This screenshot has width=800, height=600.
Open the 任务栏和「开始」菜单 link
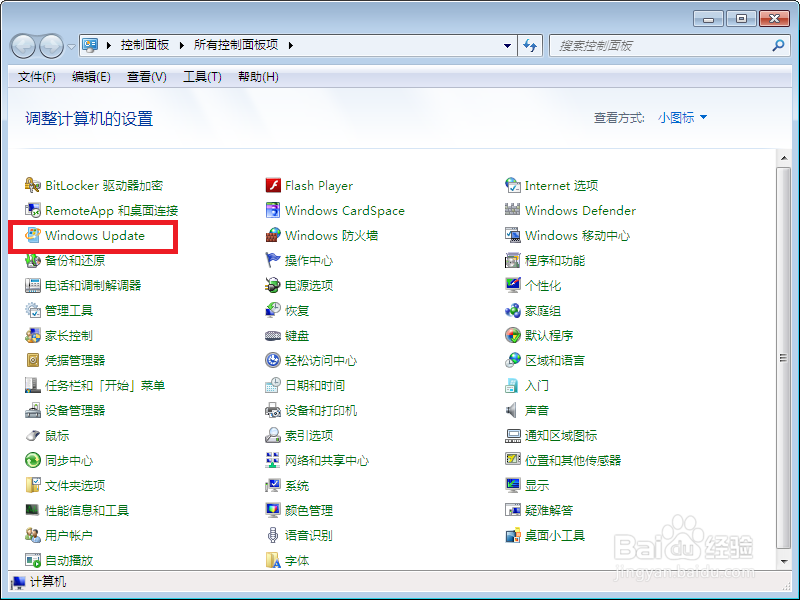click(x=105, y=385)
